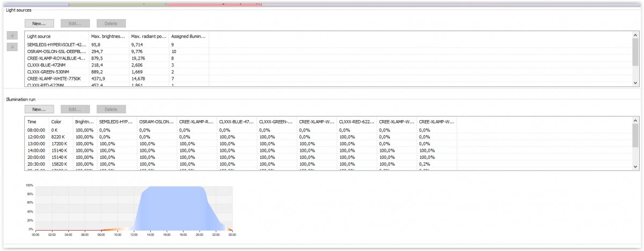
Task: Sort by Assigned illumination column header
Action: 188,36
